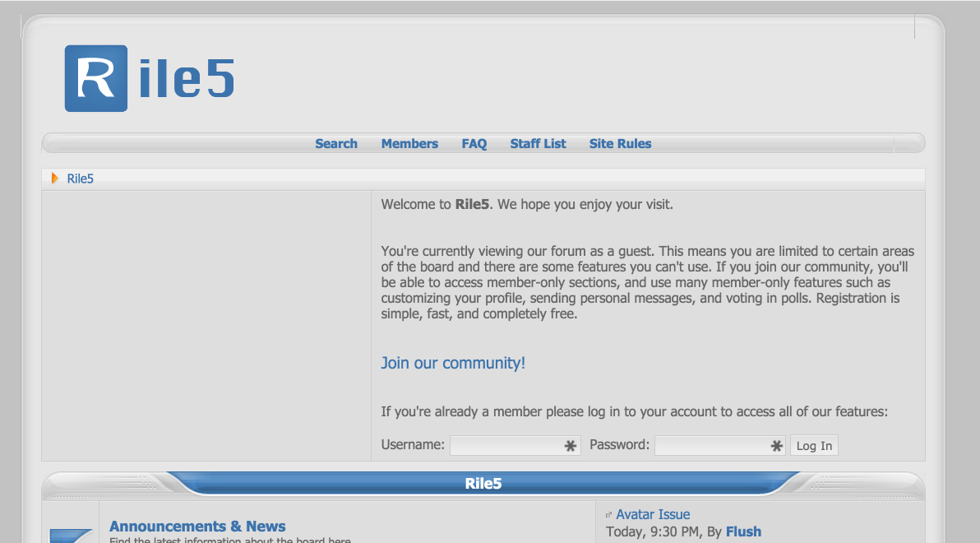Click the Rile5 category header bar
The image size is (980, 543).
pyautogui.click(x=483, y=484)
